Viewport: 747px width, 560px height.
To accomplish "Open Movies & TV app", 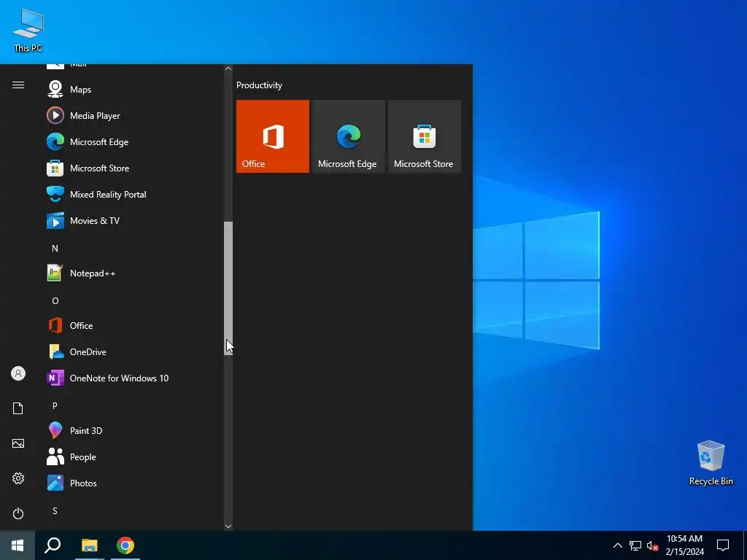I will (x=133, y=220).
